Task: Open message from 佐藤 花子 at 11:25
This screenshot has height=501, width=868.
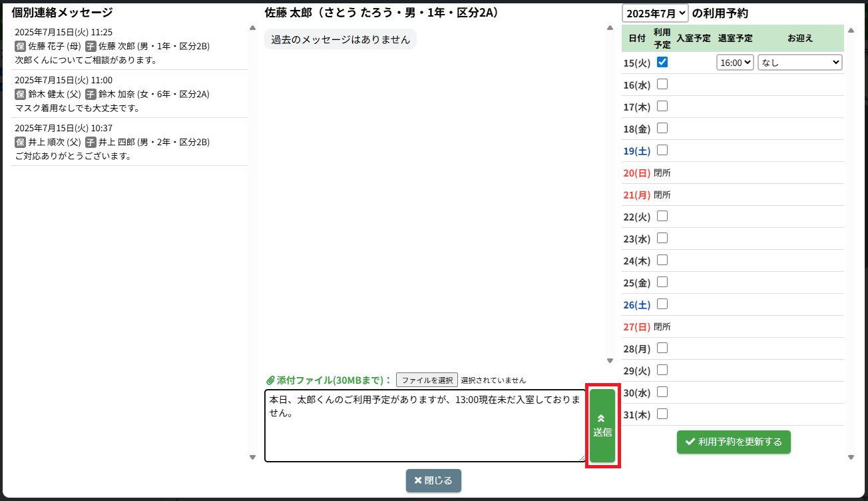Action: point(129,46)
